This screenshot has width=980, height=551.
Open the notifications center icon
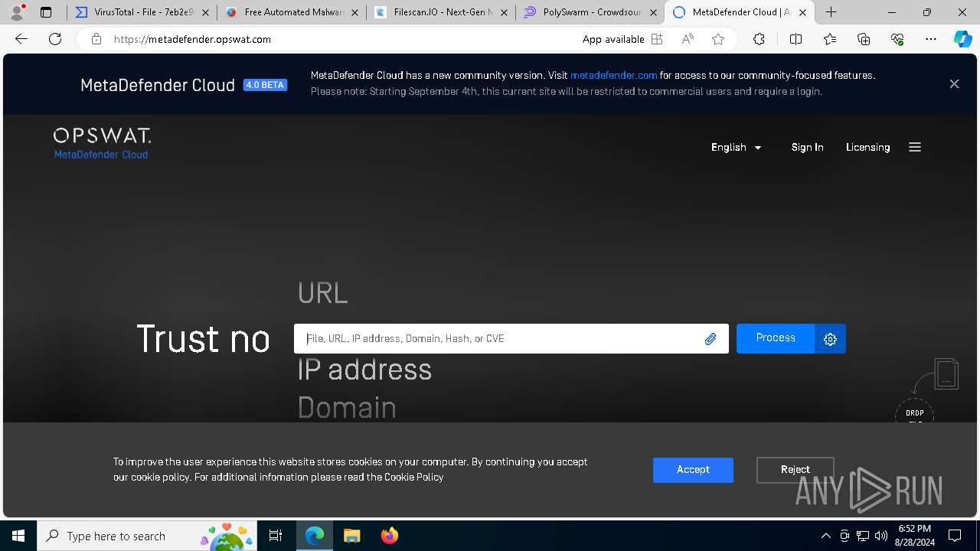click(955, 536)
